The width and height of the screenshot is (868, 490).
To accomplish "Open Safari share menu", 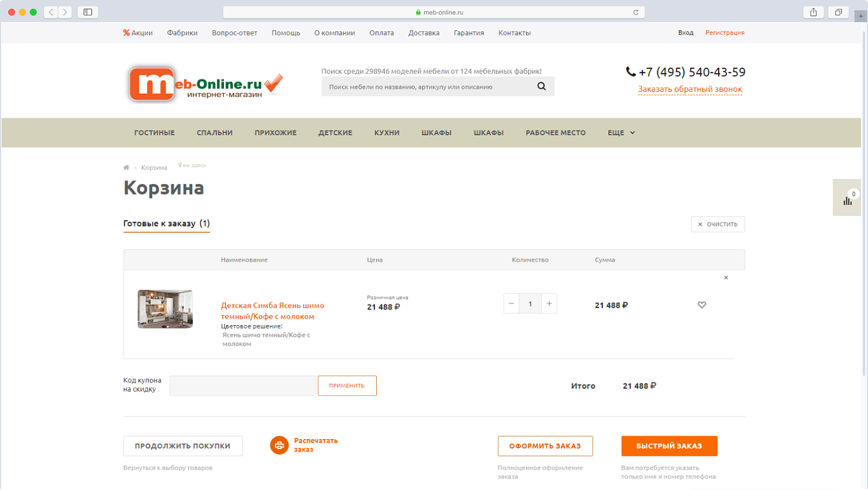I will point(813,12).
